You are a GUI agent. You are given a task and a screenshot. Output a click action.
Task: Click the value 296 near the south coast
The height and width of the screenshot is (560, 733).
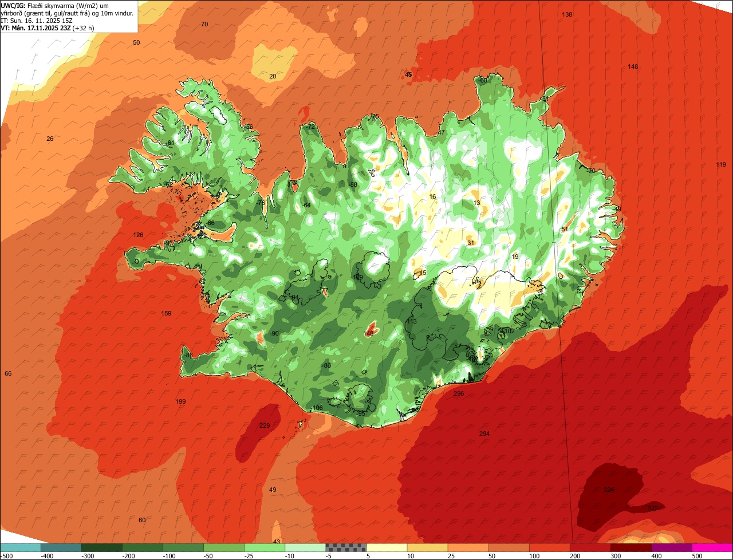459,394
